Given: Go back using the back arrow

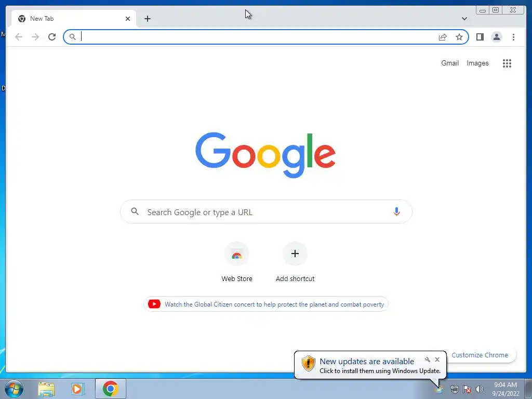Looking at the screenshot, I should tap(19, 37).
